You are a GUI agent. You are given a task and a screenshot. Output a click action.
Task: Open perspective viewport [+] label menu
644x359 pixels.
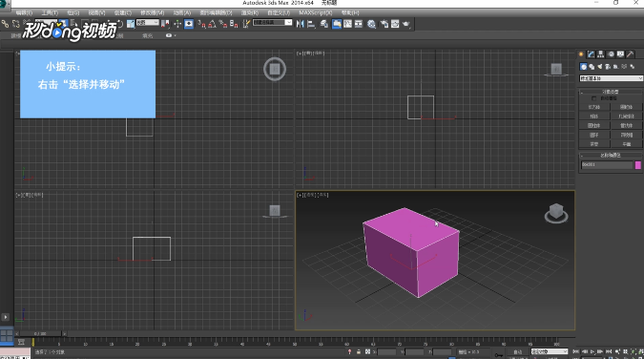coord(300,195)
